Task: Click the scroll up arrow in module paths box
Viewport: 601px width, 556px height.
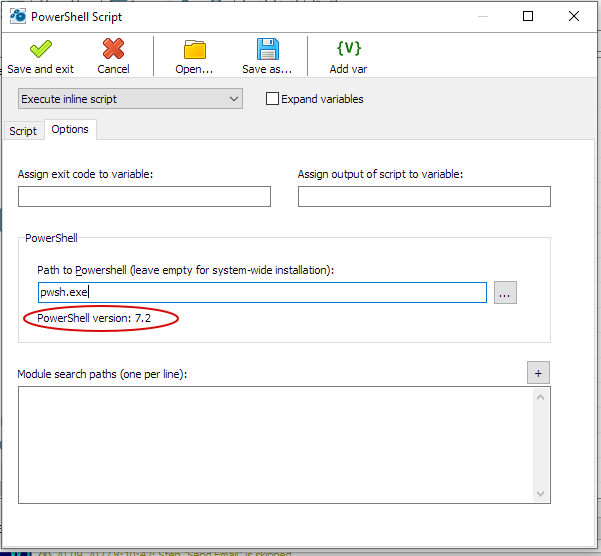Action: click(541, 397)
